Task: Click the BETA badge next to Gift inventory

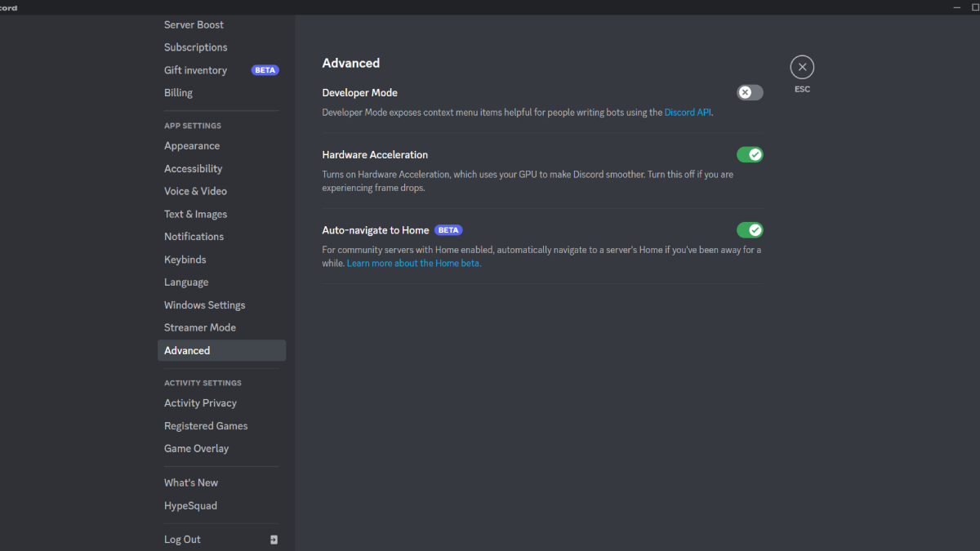Action: click(x=264, y=69)
